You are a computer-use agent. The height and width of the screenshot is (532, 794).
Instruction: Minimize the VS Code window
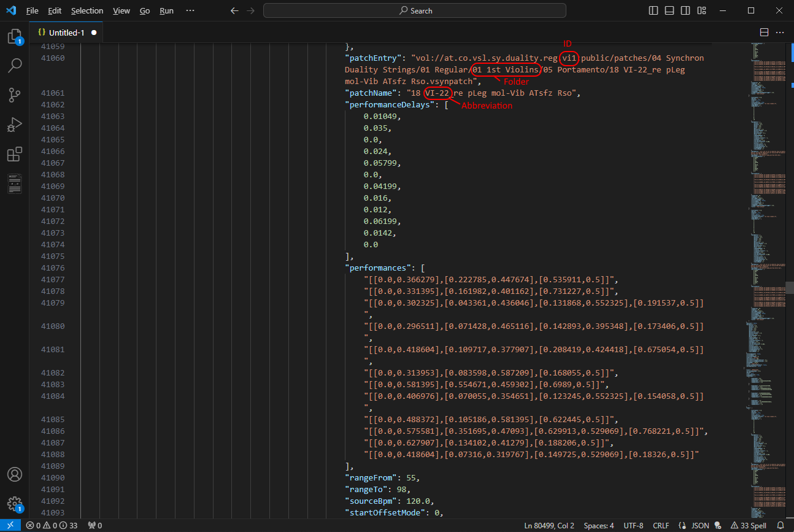pyautogui.click(x=723, y=10)
